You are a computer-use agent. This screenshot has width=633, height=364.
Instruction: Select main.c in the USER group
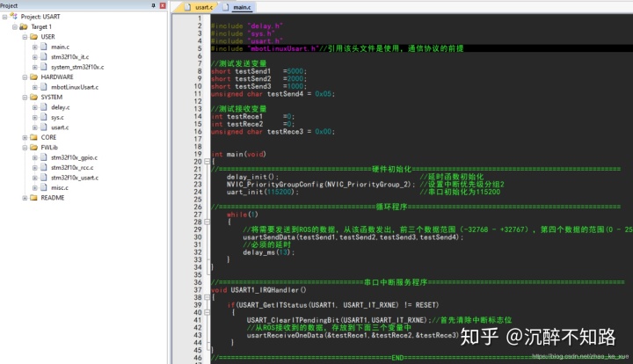60,47
